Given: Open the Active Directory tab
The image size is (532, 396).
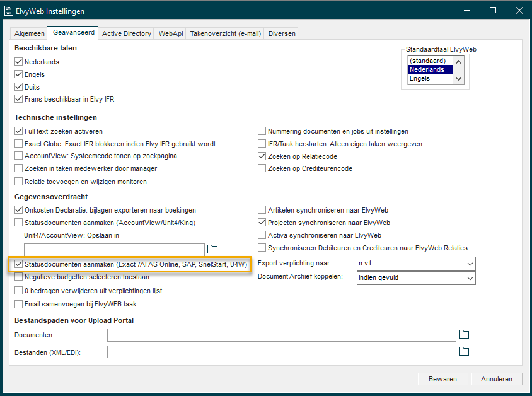Looking at the screenshot, I should coord(127,33).
